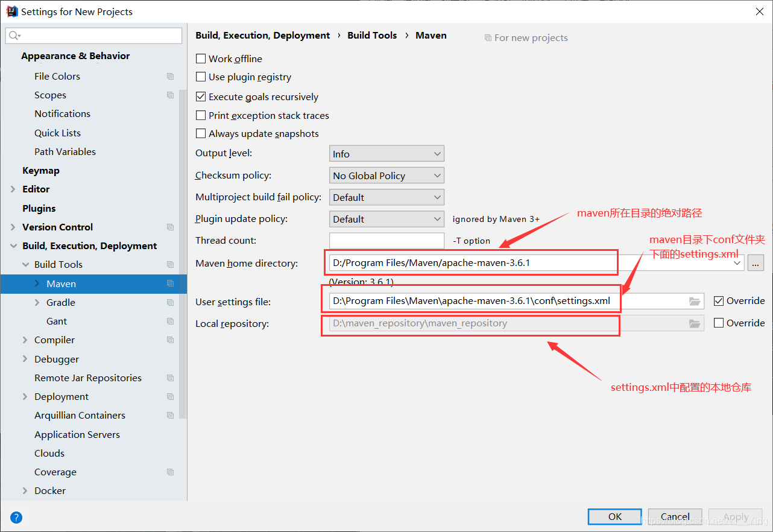Expand the Compiler tree node
773x532 pixels.
pyautogui.click(x=25, y=340)
